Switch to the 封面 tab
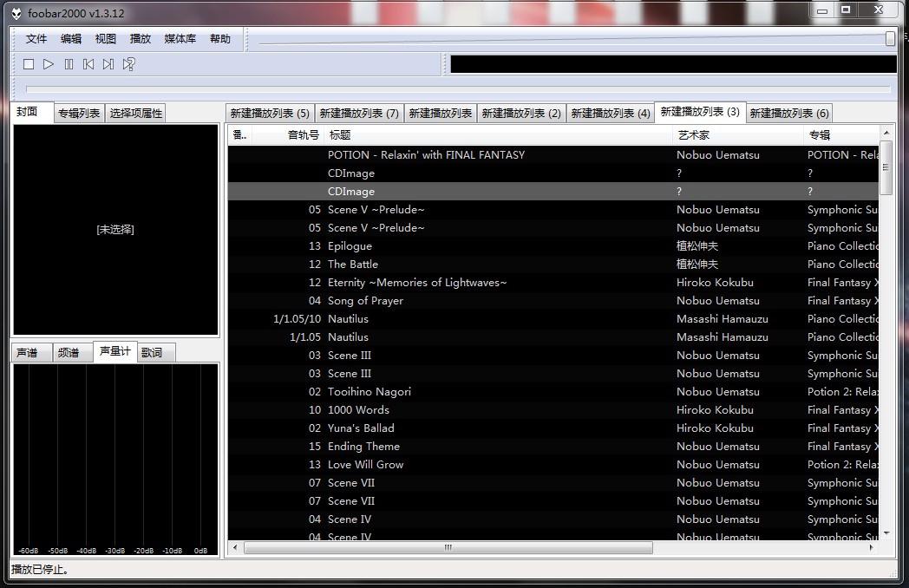This screenshot has height=588, width=909. 31,112
